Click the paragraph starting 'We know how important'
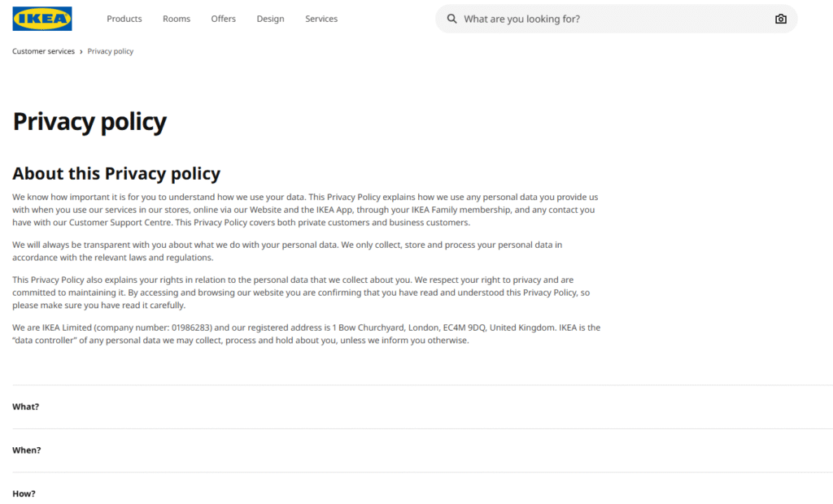Viewport: 833px width, 504px height. [x=305, y=210]
